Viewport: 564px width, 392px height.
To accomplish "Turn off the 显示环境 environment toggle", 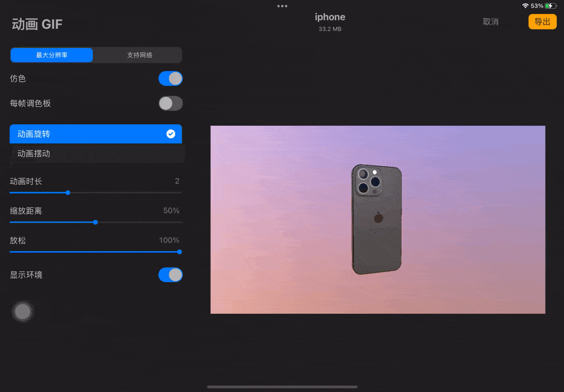I will [x=170, y=274].
